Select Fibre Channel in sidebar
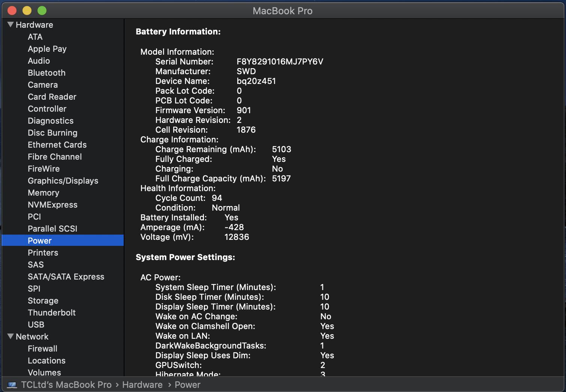The width and height of the screenshot is (566, 392). [55, 157]
